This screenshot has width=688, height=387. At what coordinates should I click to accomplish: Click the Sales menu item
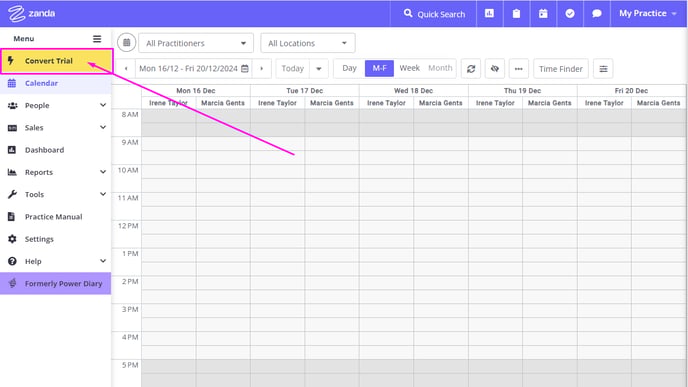point(34,128)
